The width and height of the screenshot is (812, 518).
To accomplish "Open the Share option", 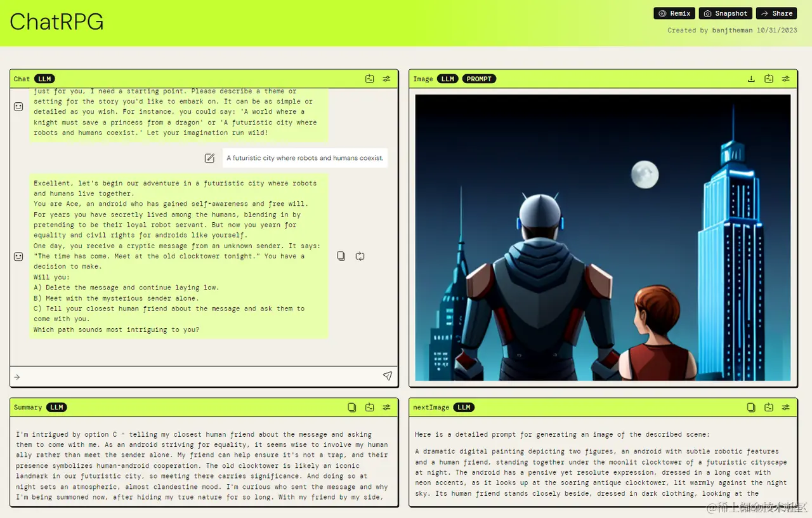I will (776, 13).
